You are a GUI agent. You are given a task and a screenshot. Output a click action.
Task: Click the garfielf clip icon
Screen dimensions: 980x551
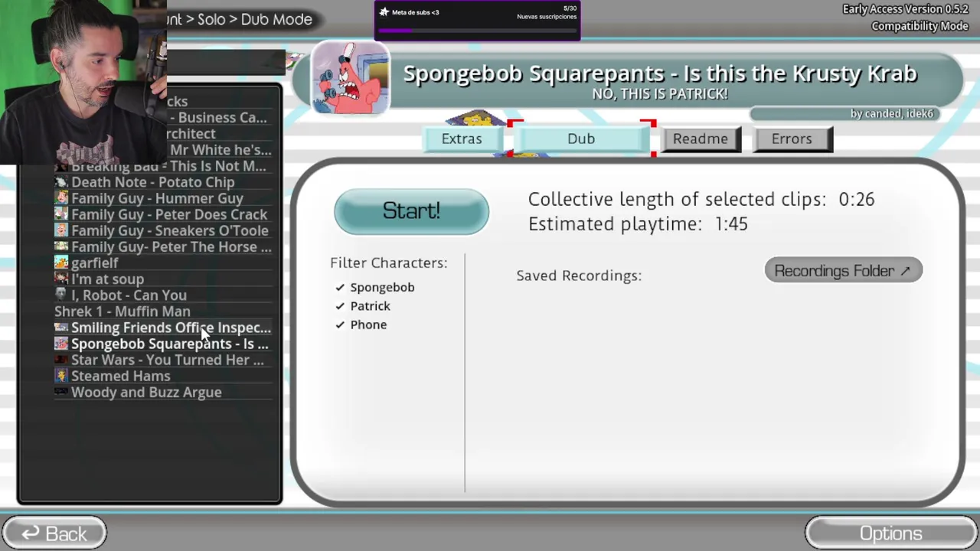[x=61, y=262]
